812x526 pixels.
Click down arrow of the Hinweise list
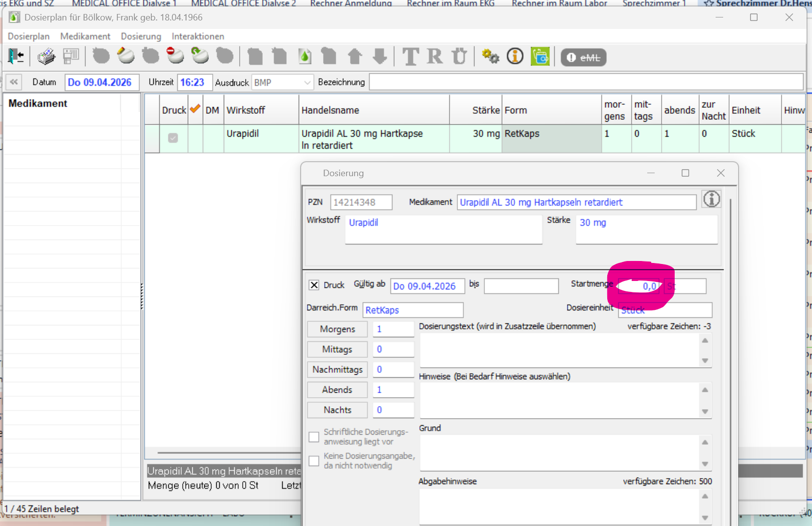coord(705,411)
